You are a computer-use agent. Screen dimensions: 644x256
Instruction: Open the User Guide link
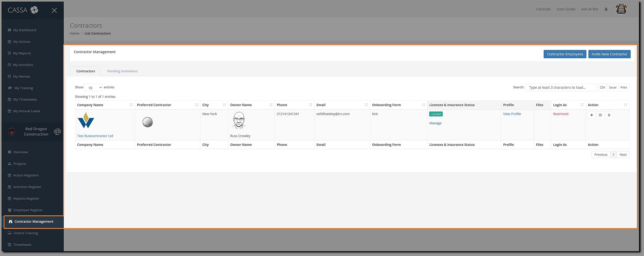coord(566,9)
